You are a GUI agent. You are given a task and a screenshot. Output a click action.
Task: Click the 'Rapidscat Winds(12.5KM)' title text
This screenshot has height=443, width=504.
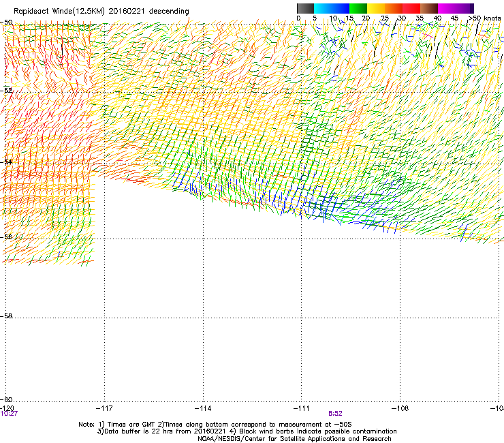[59, 12]
